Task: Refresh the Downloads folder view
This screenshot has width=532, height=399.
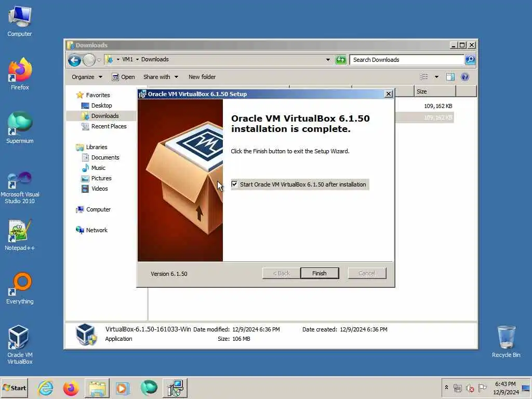Action: 341,60
